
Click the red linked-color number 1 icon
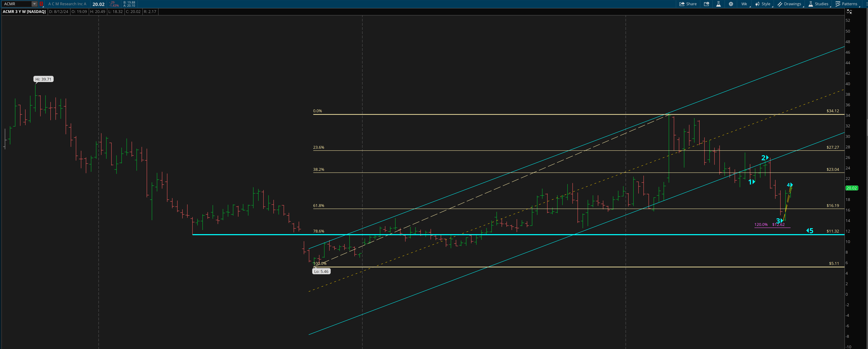[41, 4]
